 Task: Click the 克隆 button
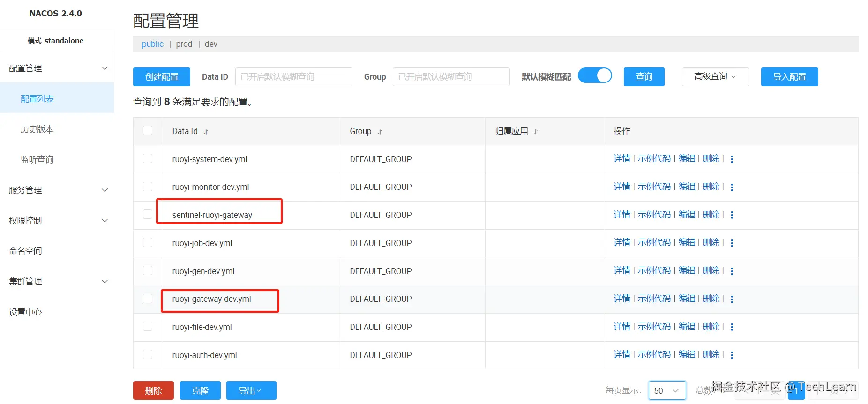200,390
